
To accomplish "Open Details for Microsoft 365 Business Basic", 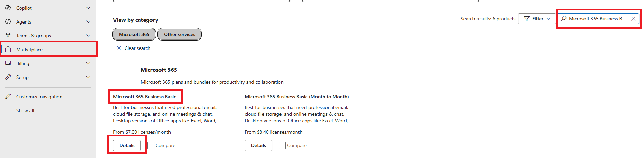I will coord(127,145).
